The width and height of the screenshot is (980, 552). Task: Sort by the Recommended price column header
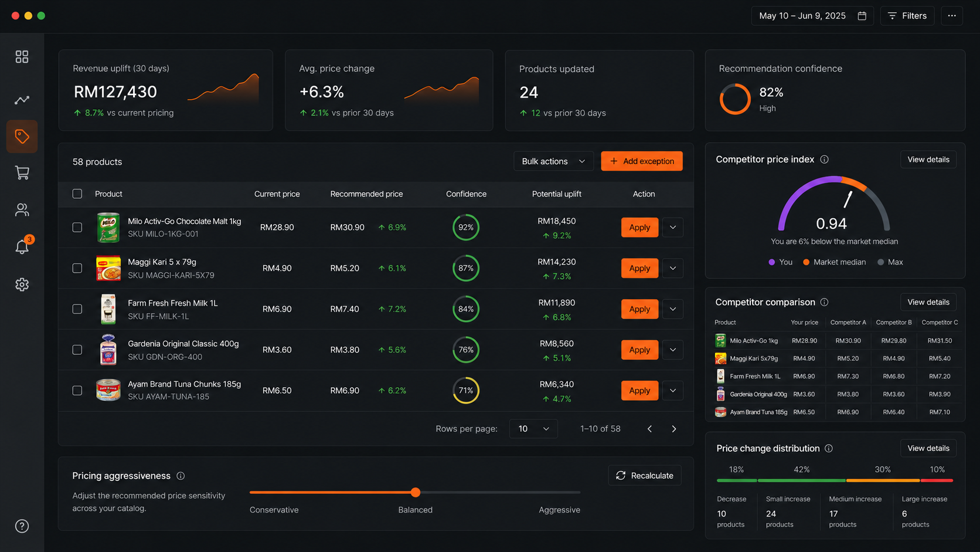[366, 194]
